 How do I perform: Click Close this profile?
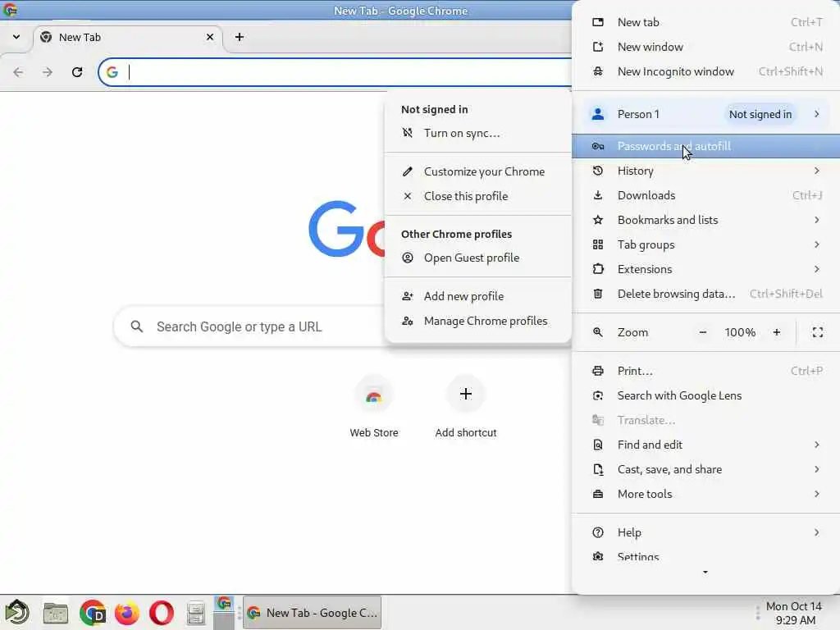tap(478, 196)
